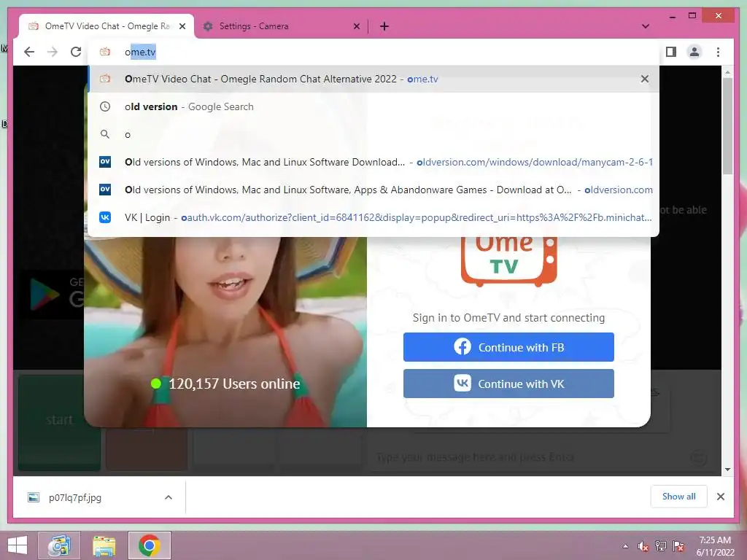This screenshot has height=560, width=747.
Task: Click the magnifier icon in suggestions
Action: tap(105, 134)
